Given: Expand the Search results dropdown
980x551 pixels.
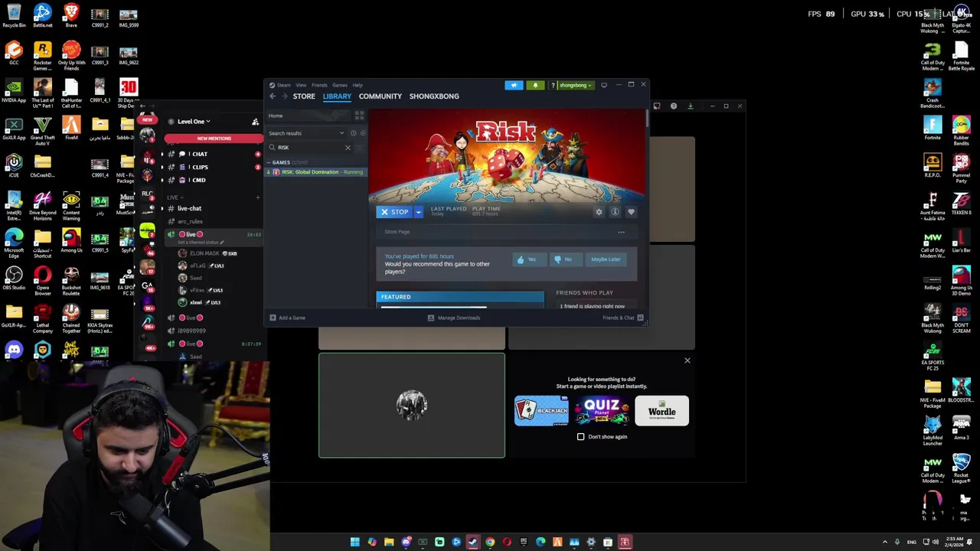Looking at the screenshot, I should click(307, 133).
